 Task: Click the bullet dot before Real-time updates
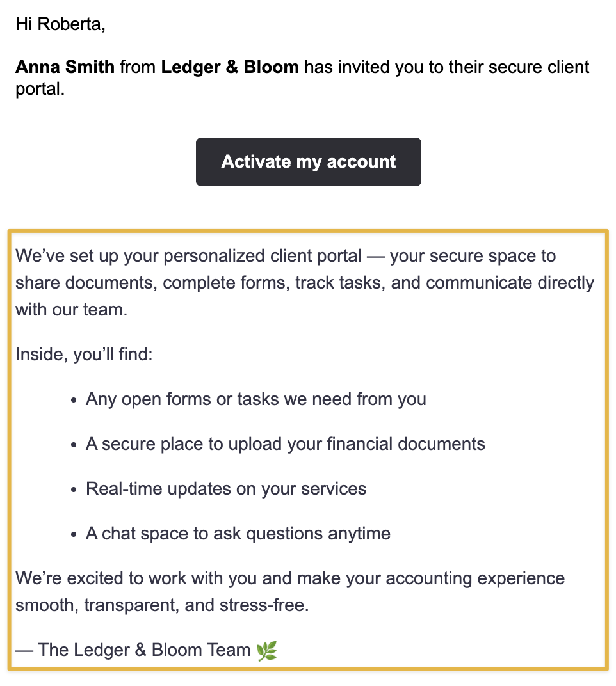pos(74,490)
